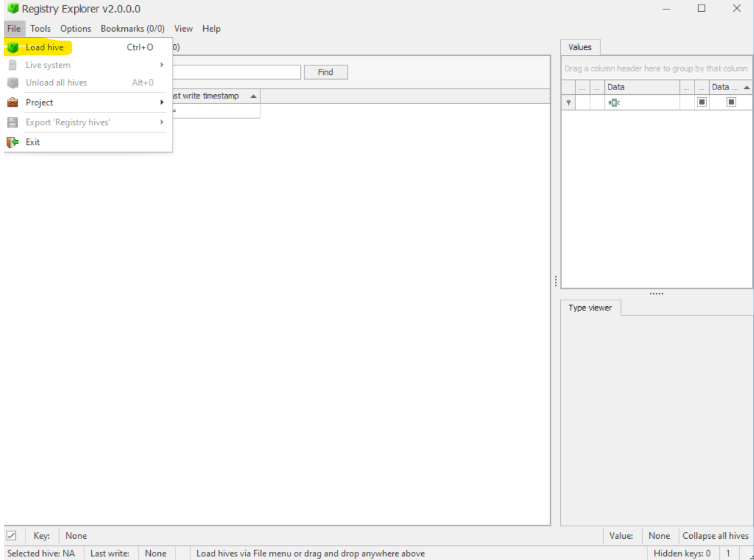The width and height of the screenshot is (754, 560).
Task: Click the horizontal splitter dots above Type viewer
Action: tap(657, 293)
